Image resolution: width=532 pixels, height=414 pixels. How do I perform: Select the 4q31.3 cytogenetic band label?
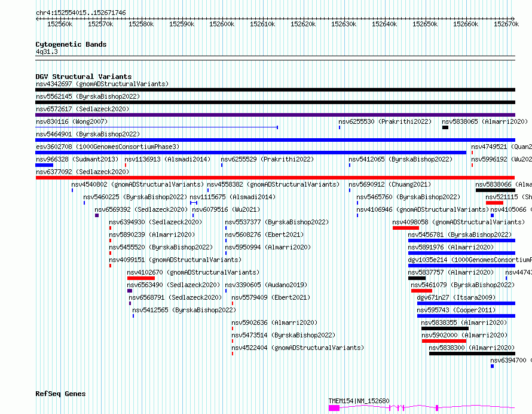(47, 51)
